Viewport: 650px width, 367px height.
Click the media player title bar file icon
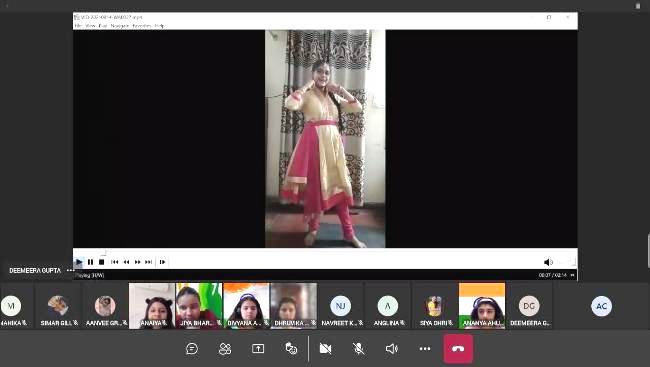(77, 17)
